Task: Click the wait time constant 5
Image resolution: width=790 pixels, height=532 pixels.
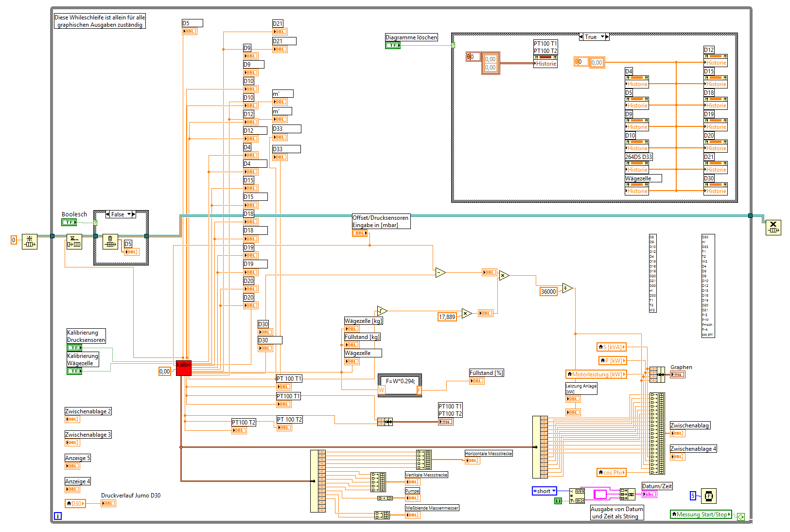Action: 693,496
